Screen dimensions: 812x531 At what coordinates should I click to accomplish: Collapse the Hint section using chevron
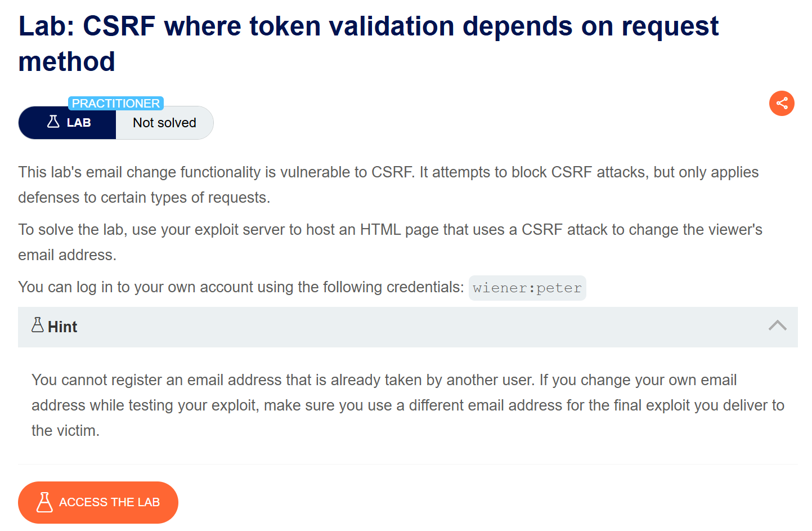(x=777, y=326)
